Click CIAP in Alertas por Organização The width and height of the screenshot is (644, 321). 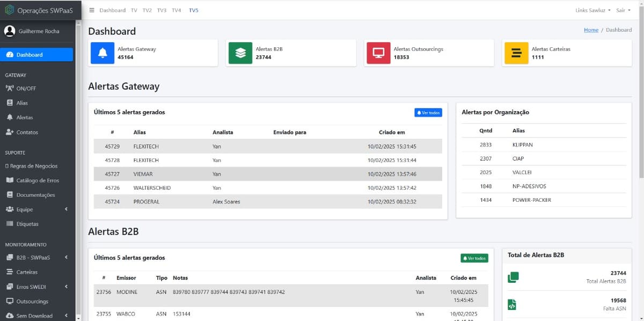point(518,159)
